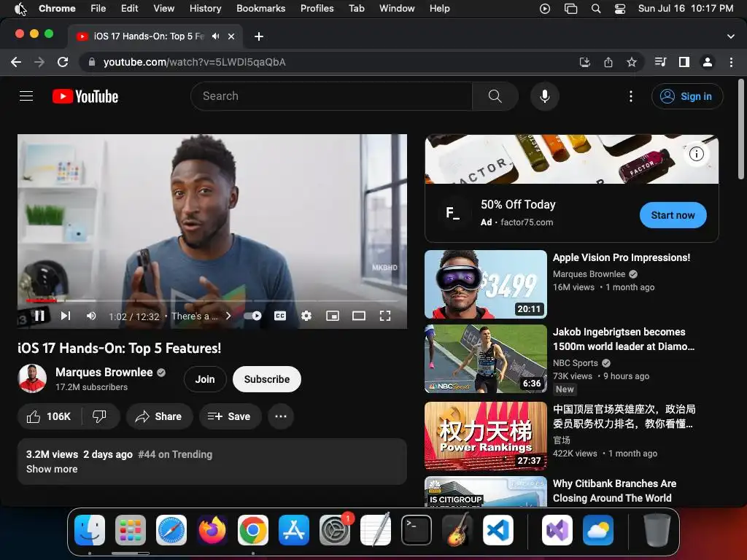This screenshot has height=560, width=747.
Task: Expand tab search chevron in tab strip
Action: pyautogui.click(x=730, y=36)
